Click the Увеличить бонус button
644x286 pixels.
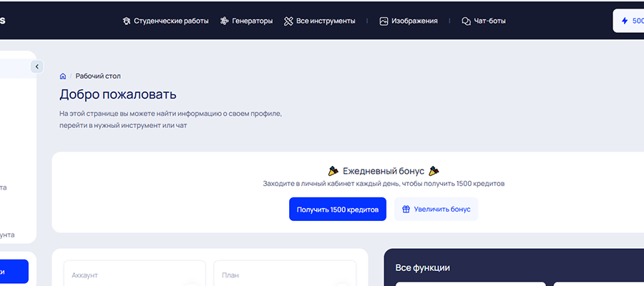[x=436, y=209]
